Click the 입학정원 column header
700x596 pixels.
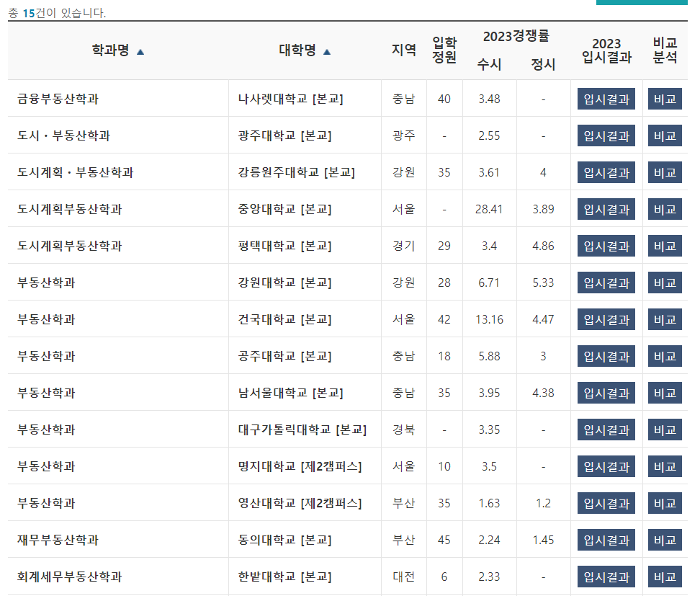tap(444, 50)
